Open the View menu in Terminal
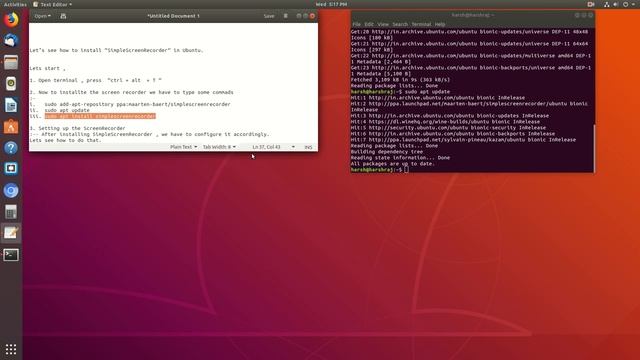 (x=383, y=24)
